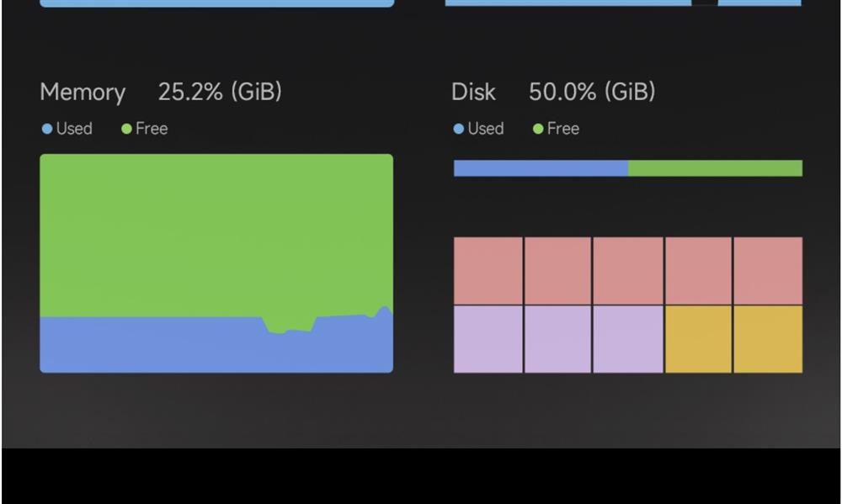
Task: Toggle the Memory Free legend label
Action: pos(152,129)
